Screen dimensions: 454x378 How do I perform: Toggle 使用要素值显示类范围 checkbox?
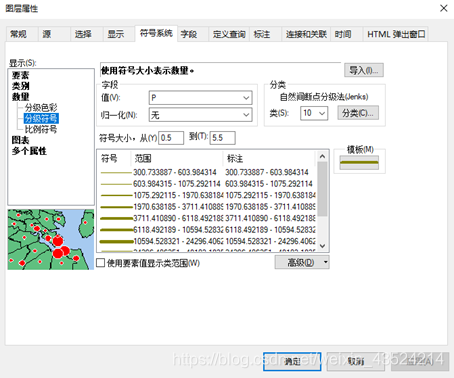tap(101, 263)
